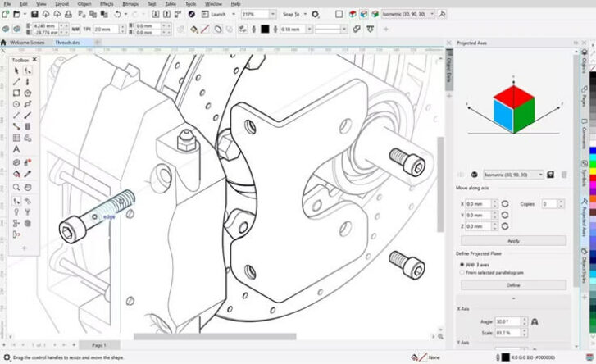Toggle the MM units button

[x=75, y=29]
